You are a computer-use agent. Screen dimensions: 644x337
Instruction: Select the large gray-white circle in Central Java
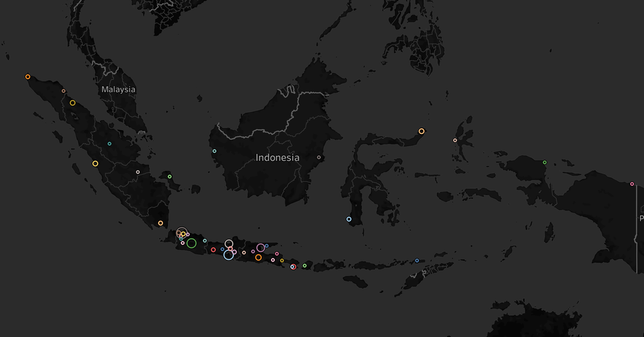[229, 244]
